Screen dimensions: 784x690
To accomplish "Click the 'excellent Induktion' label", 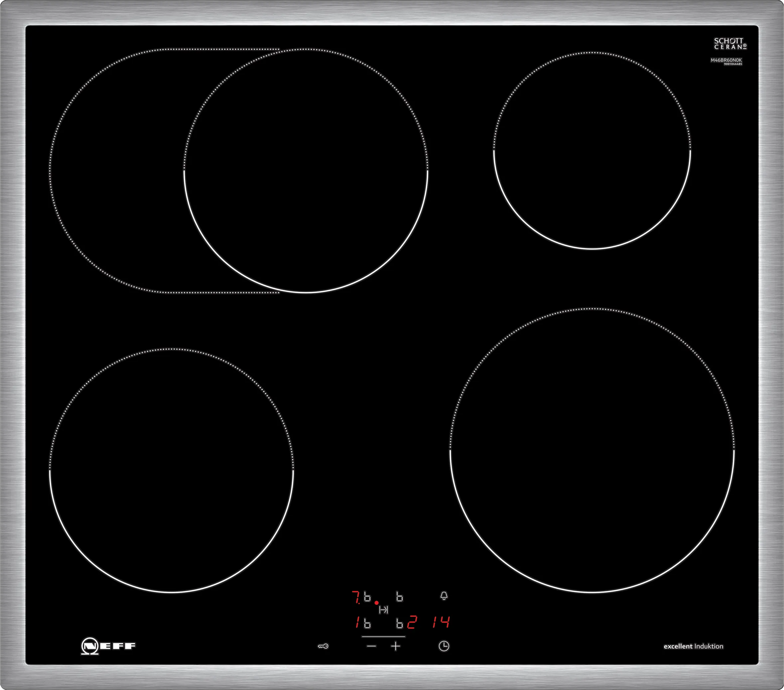I will click(x=694, y=646).
